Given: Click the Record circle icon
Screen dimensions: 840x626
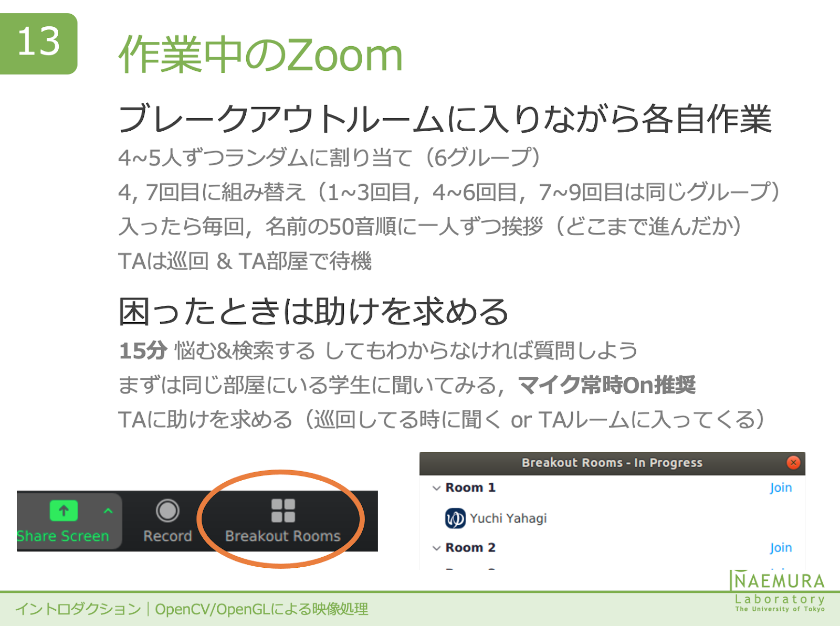Looking at the screenshot, I should (x=167, y=511).
